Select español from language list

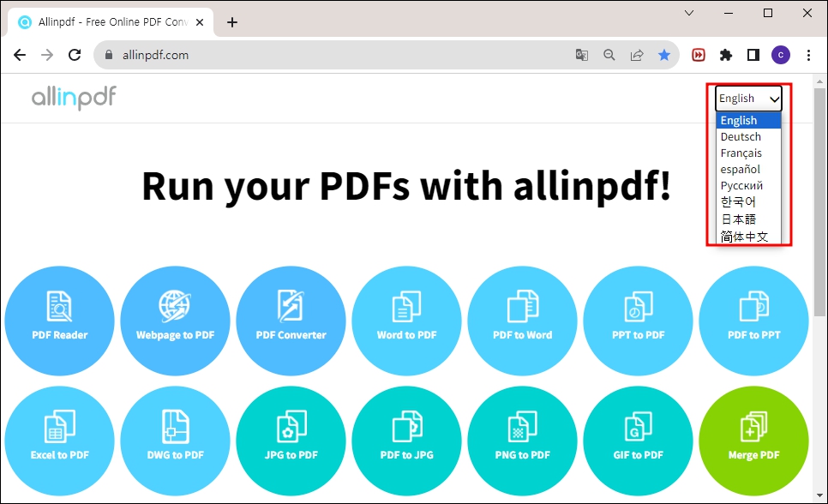pos(748,170)
